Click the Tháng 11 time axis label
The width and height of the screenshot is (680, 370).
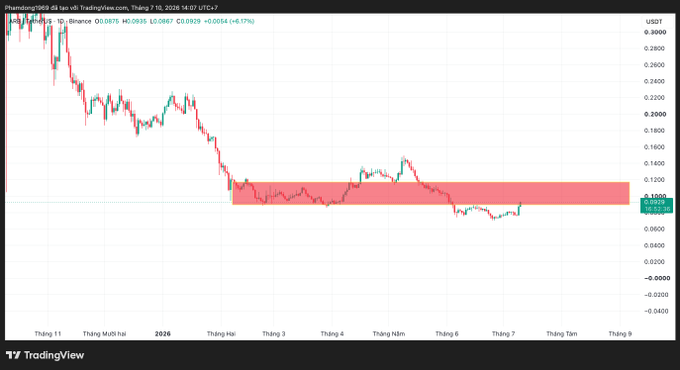click(48, 334)
